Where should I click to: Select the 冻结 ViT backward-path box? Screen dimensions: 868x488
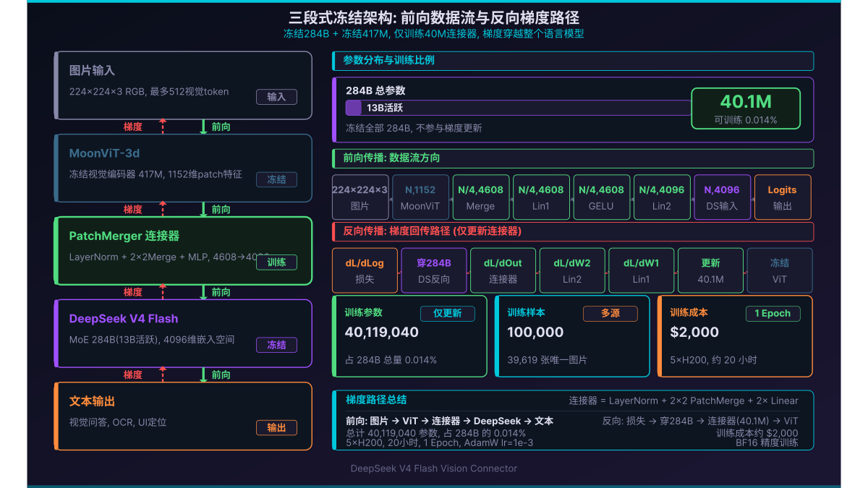click(780, 270)
